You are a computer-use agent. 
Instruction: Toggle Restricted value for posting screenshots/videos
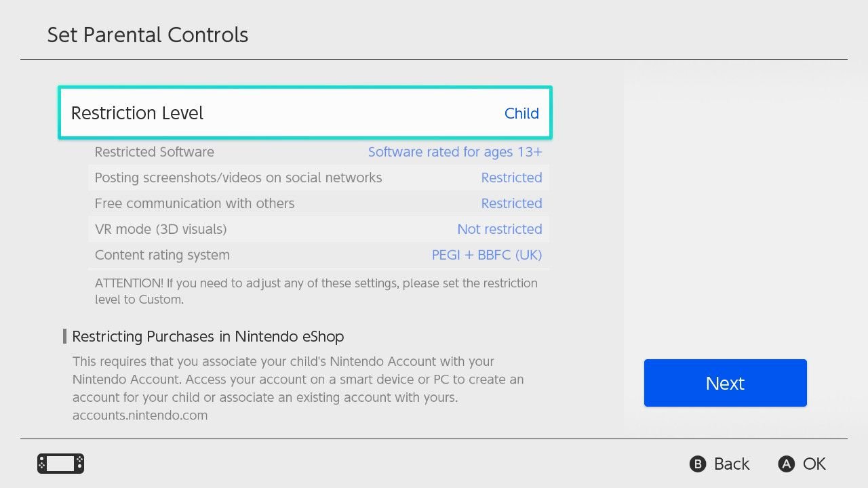click(511, 178)
